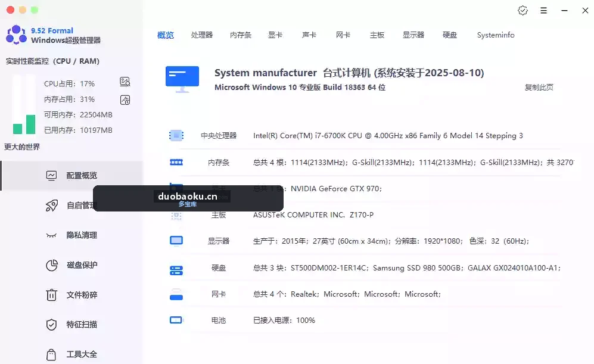594x364 pixels.
Task: Click the 中央处理器 chip icon
Action: 176,136
